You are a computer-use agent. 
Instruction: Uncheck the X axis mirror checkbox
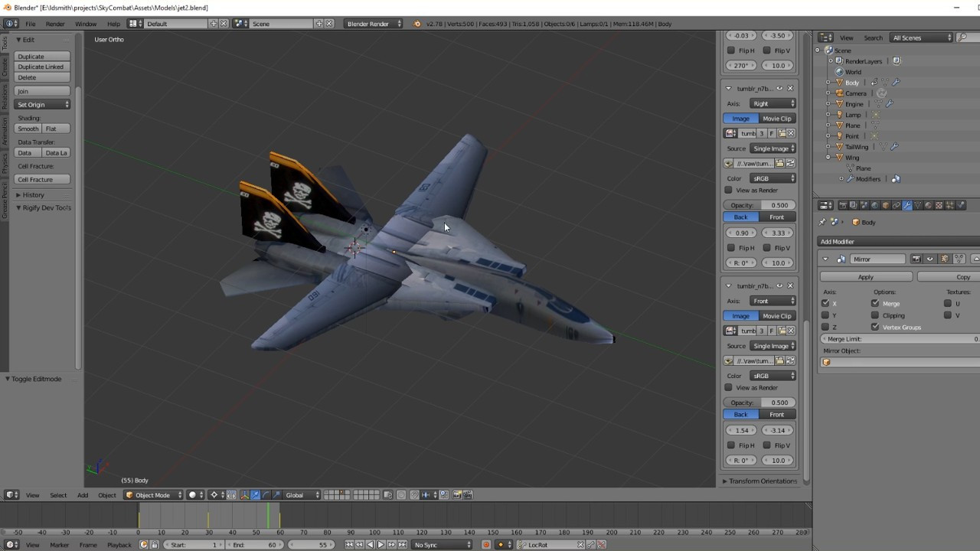coord(825,303)
